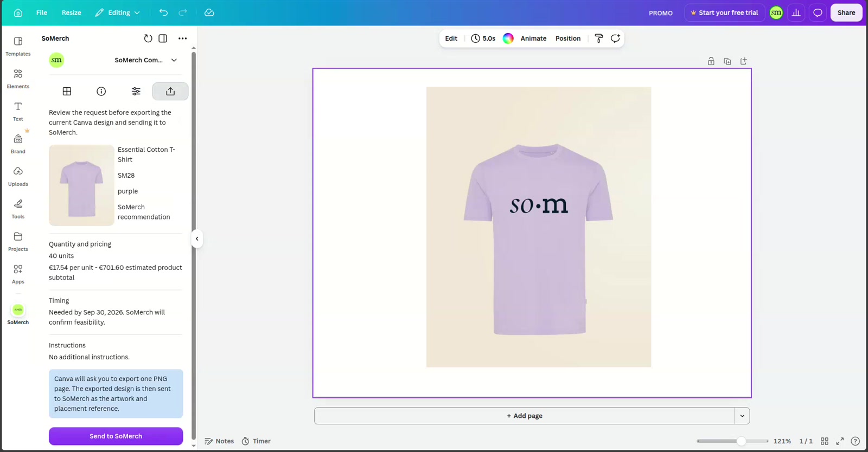Screen dimensions: 868x452
Task: Open the info tab icon
Action: point(101,91)
